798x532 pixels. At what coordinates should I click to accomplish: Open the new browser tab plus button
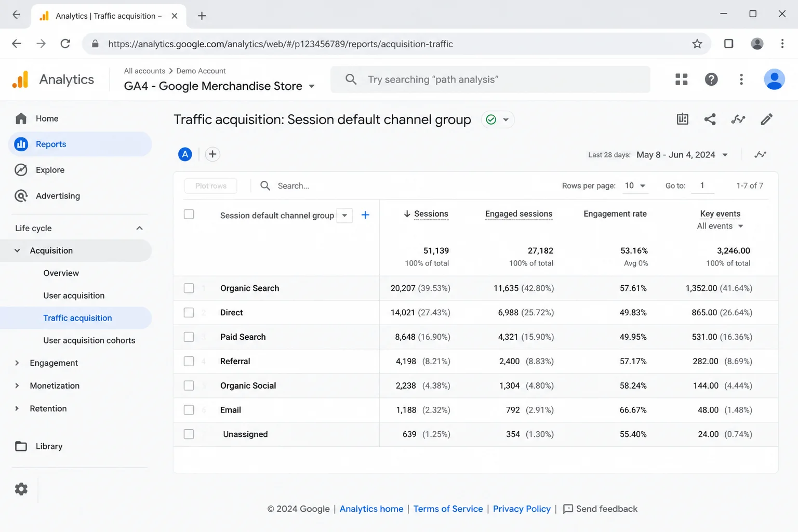click(x=202, y=16)
